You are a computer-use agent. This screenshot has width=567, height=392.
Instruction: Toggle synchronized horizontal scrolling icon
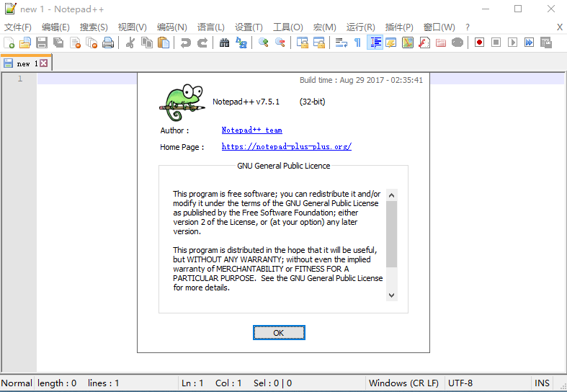pos(319,43)
